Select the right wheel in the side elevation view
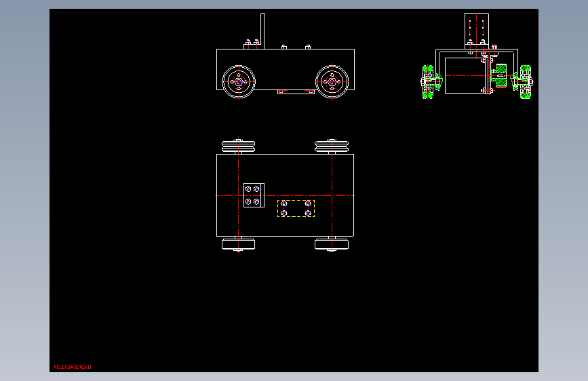Screen dimensions: 588x381 click(x=332, y=82)
